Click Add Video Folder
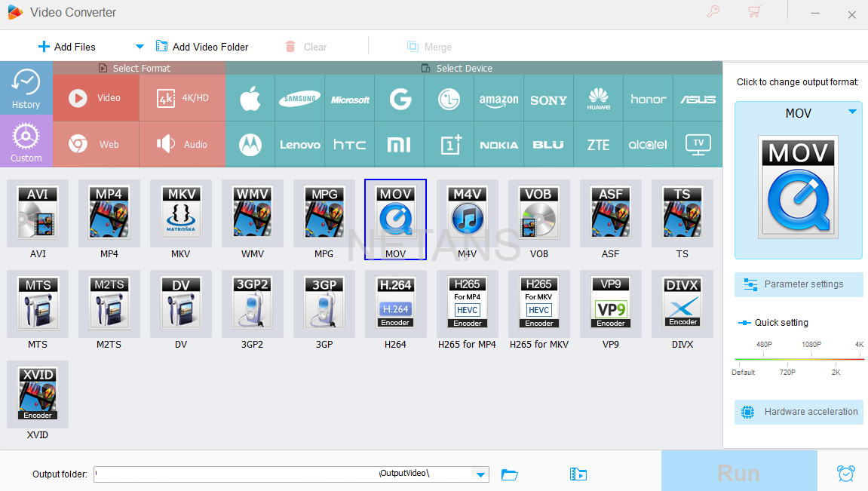Image resolution: width=868 pixels, height=491 pixels. point(202,47)
